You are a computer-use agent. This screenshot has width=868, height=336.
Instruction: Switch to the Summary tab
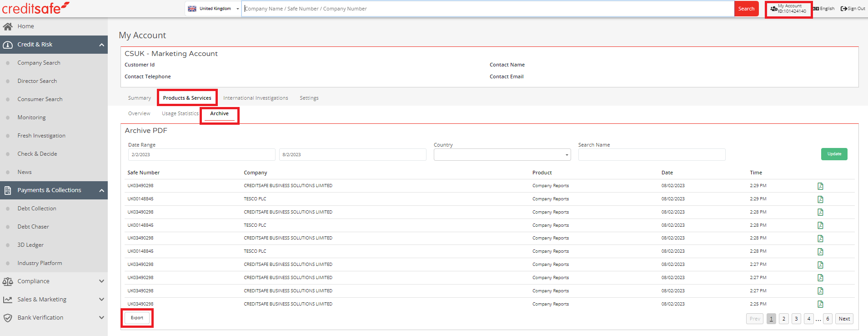(x=140, y=98)
